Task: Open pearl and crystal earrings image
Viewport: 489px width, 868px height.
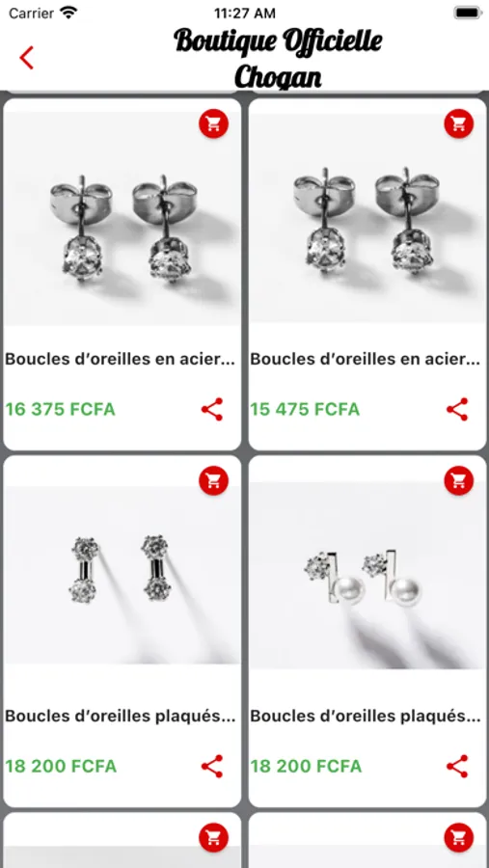Action: tap(367, 575)
